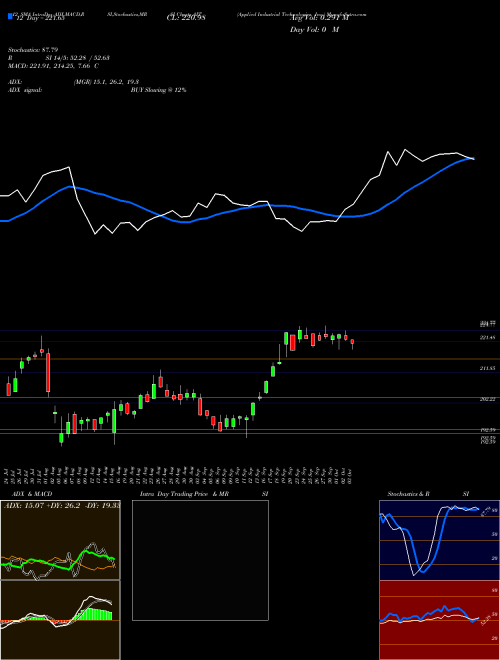Open the red RSI mini chart
Viewport: 500px width, 660px height.
tap(439, 620)
